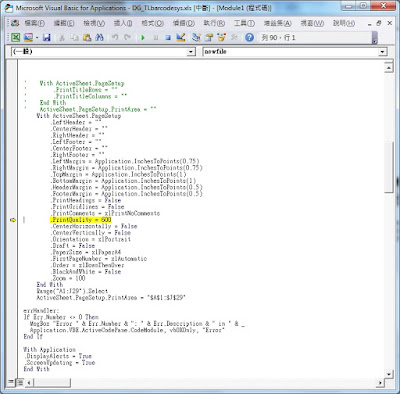
Task: Click the View Microsoft Excel icon
Action: [16, 37]
